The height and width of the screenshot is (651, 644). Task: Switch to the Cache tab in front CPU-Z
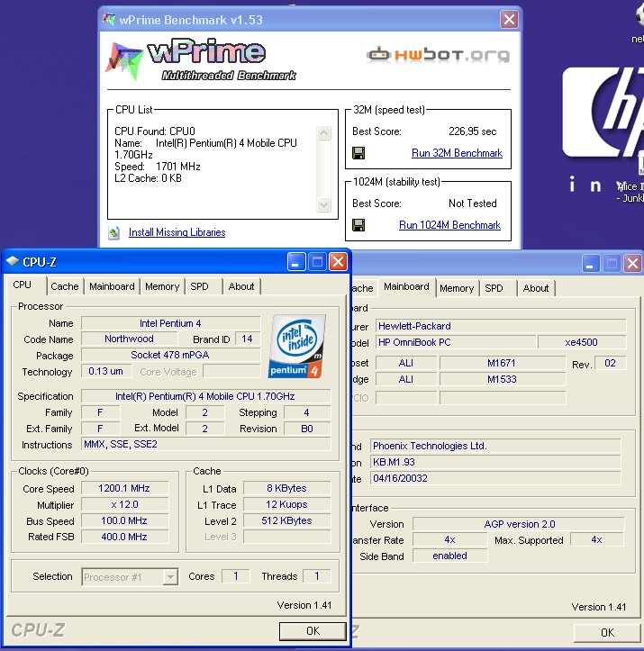[64, 286]
